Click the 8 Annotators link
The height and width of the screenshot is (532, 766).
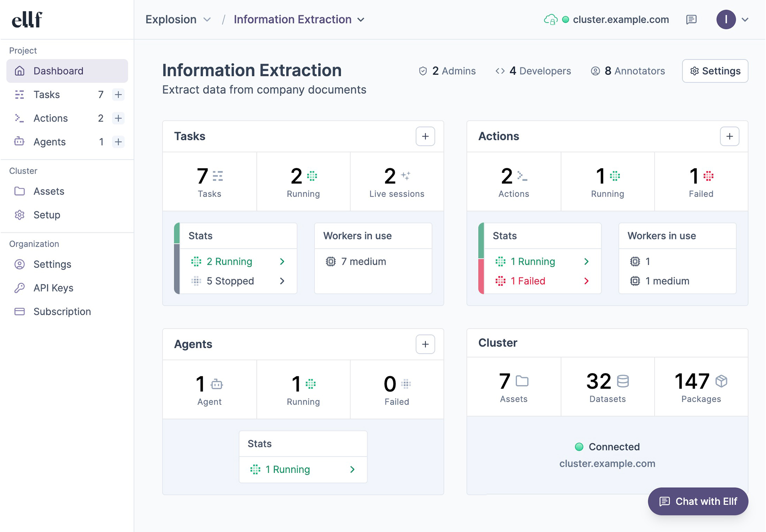[x=628, y=71]
